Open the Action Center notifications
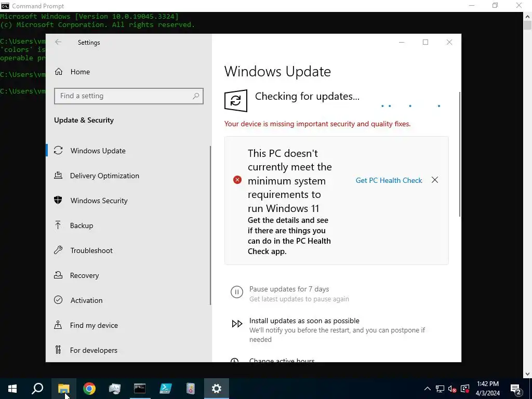The width and height of the screenshot is (532, 399). point(516,389)
